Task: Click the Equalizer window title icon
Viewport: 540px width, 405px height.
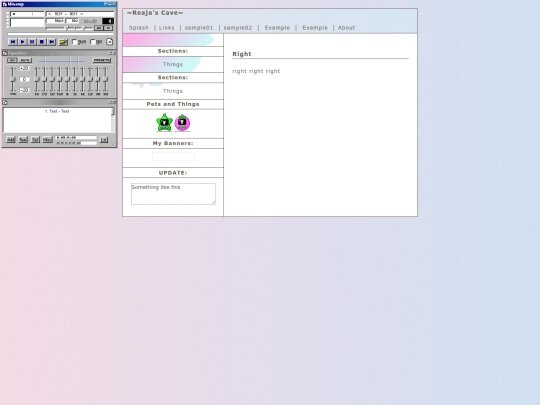Action: click(x=5, y=53)
